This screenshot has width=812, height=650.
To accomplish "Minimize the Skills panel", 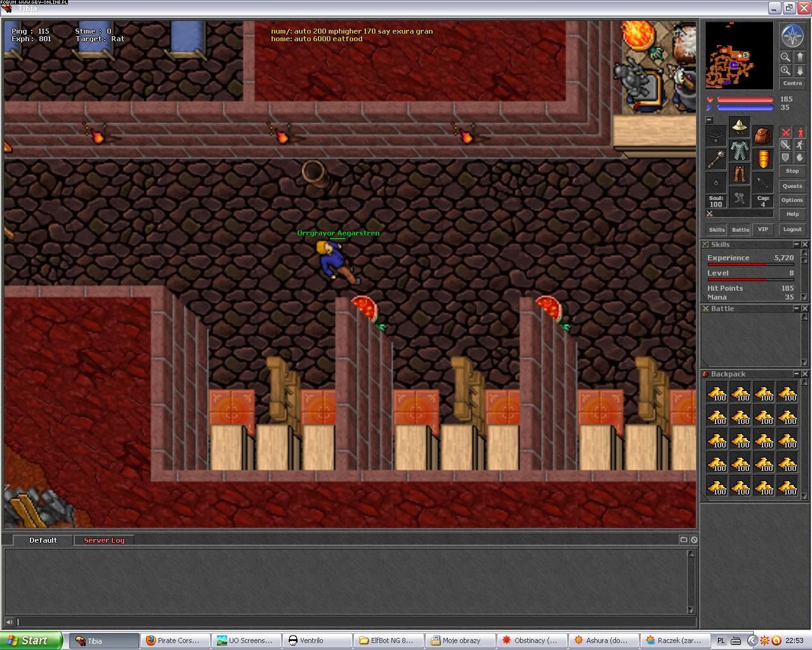I will 796,244.
